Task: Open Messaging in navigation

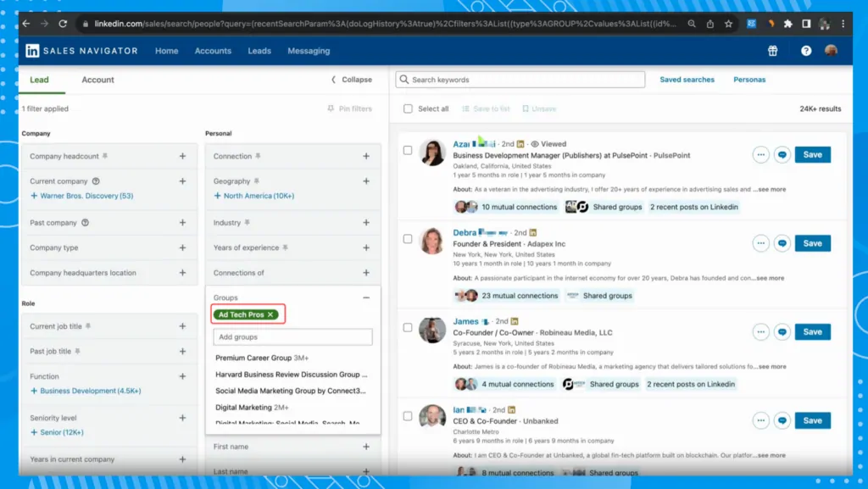Action: click(309, 51)
